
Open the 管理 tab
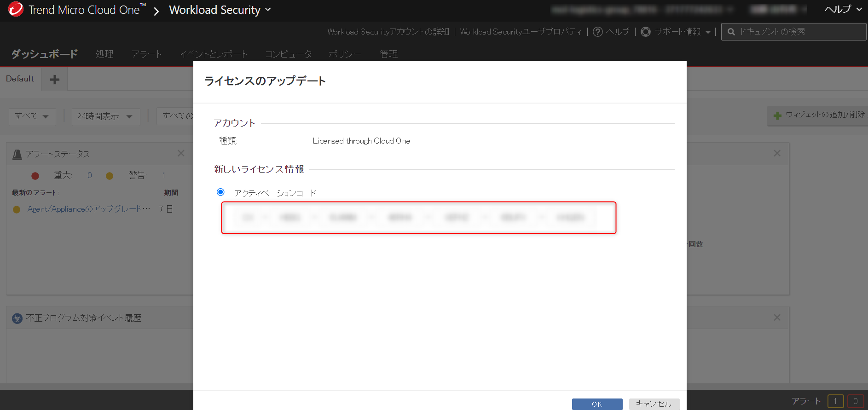388,54
